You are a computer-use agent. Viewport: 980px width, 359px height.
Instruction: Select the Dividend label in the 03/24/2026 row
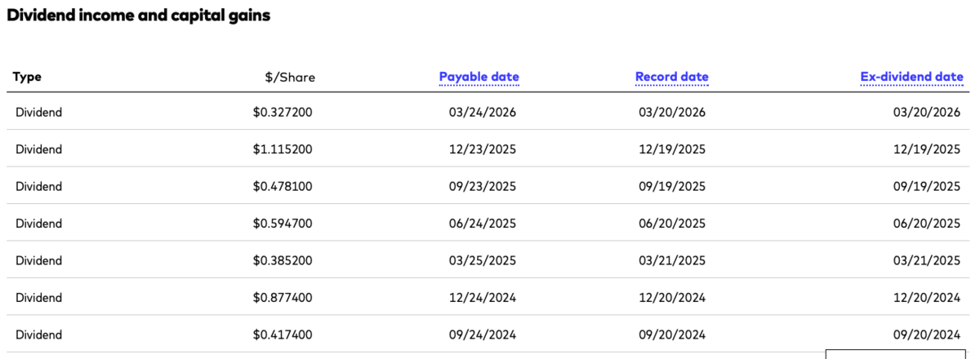point(38,113)
